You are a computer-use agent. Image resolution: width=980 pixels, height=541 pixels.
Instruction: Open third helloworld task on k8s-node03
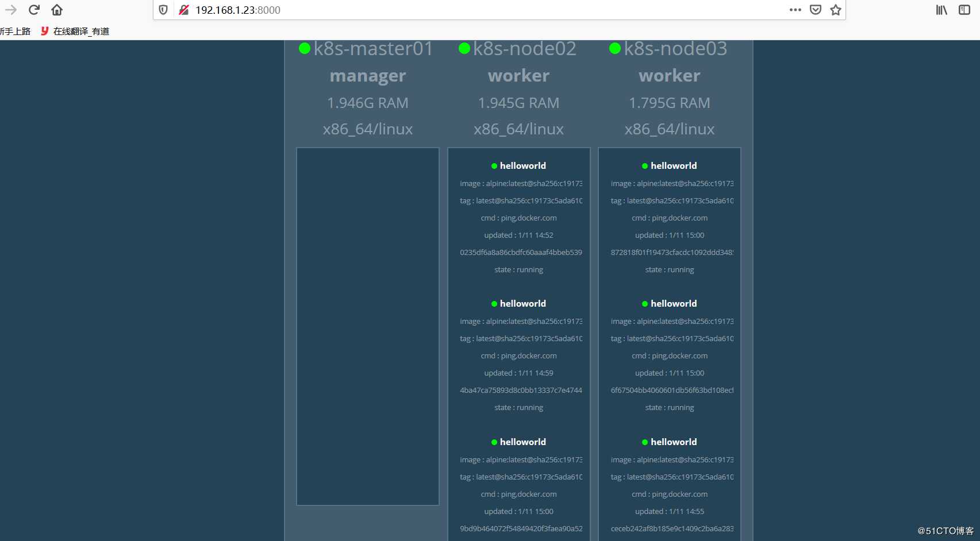[674, 442]
